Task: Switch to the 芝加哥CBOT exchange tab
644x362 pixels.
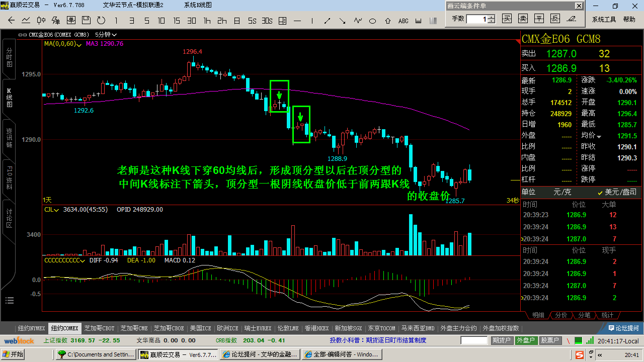Action: 99,328
